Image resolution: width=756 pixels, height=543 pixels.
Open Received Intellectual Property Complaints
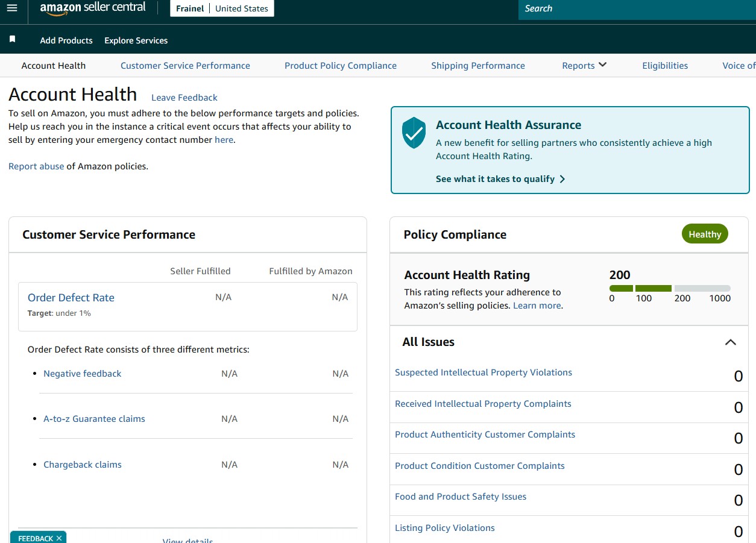point(483,404)
